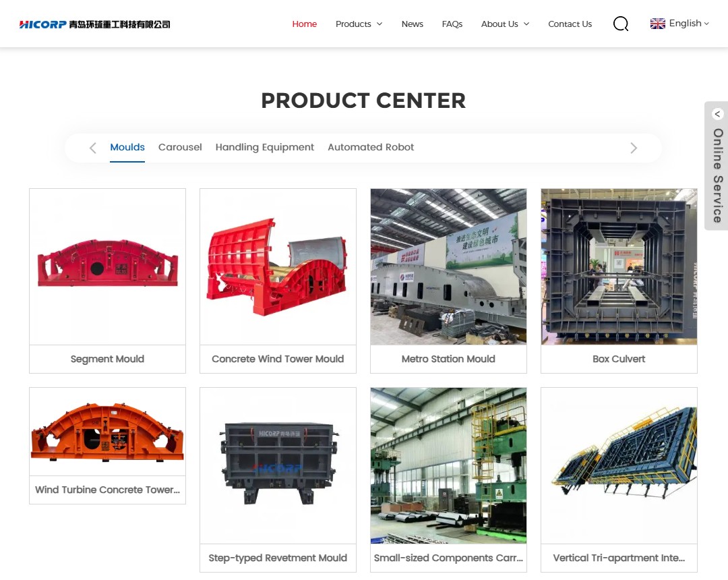Open the Segment Mould product title
The width and height of the screenshot is (728, 580).
point(107,359)
